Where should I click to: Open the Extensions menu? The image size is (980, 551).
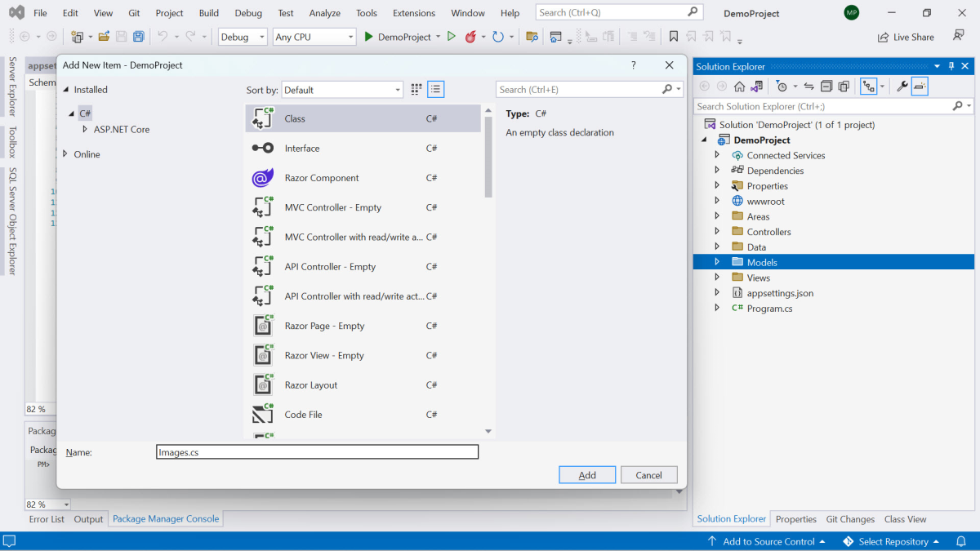[x=413, y=13]
